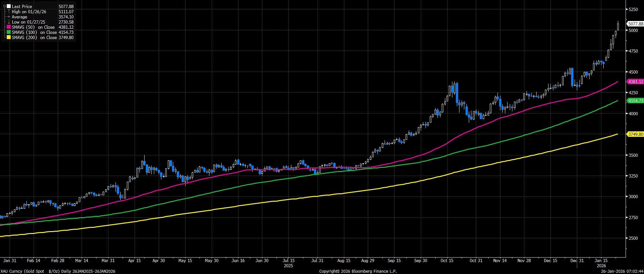Click the white Last Price color swatch
644x274 pixels.
(9, 6)
